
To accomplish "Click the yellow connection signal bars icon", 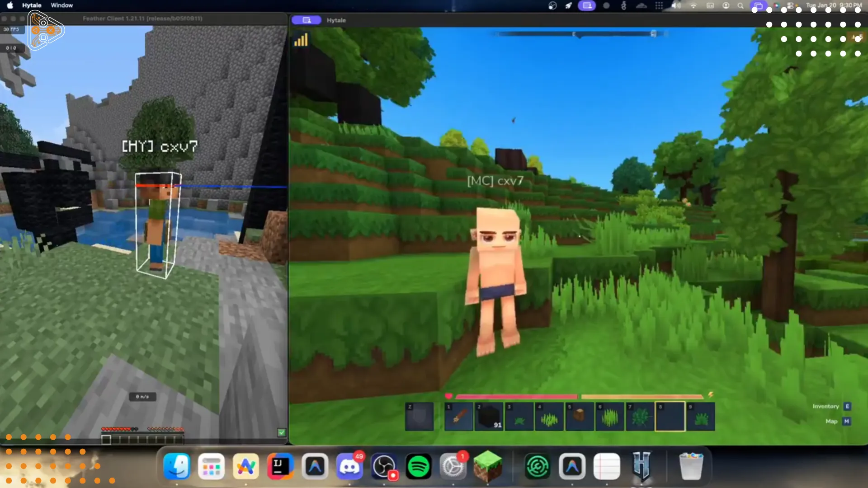I will tap(301, 40).
